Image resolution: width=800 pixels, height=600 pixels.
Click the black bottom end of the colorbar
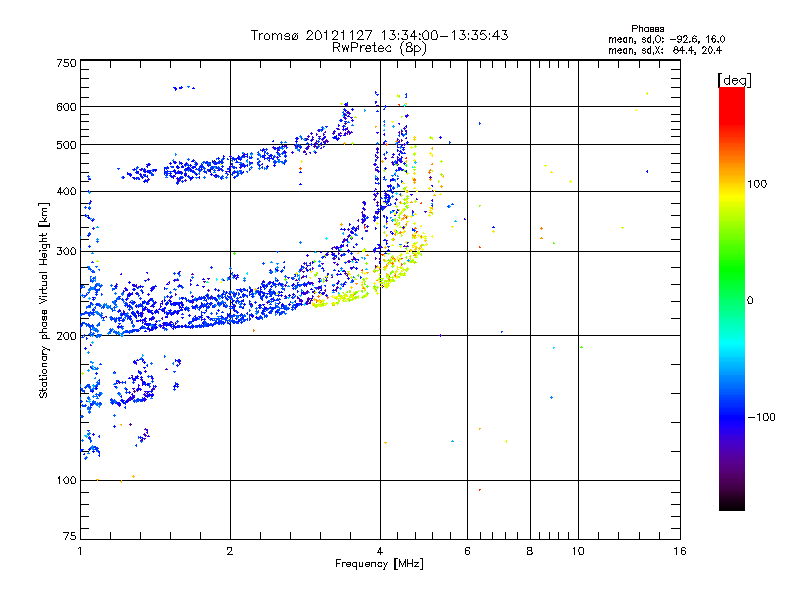pos(732,503)
